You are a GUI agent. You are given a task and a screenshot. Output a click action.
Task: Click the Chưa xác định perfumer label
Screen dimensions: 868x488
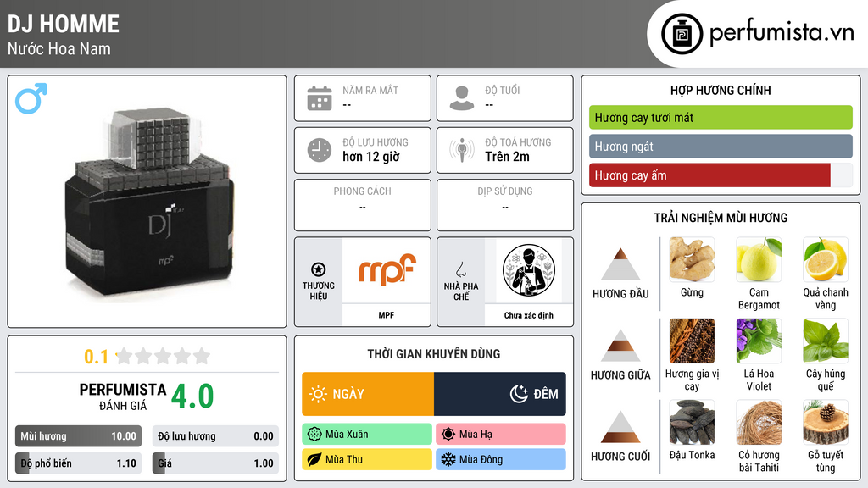point(529,315)
